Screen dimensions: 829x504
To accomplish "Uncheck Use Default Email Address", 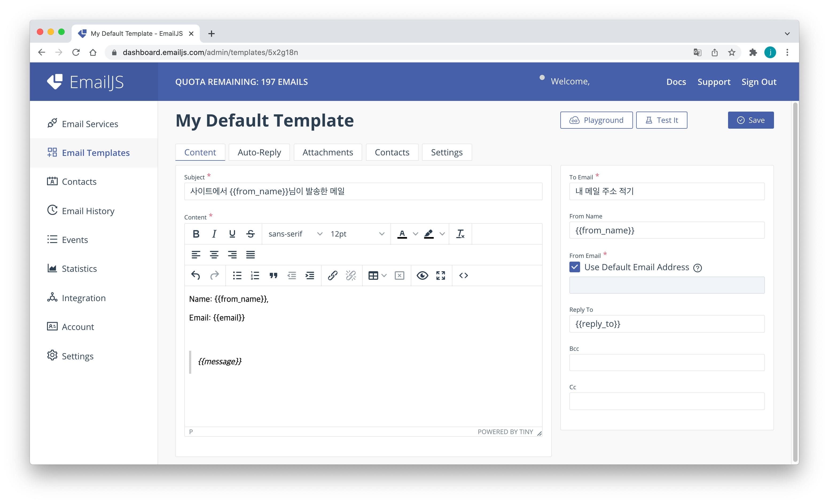I will point(575,267).
